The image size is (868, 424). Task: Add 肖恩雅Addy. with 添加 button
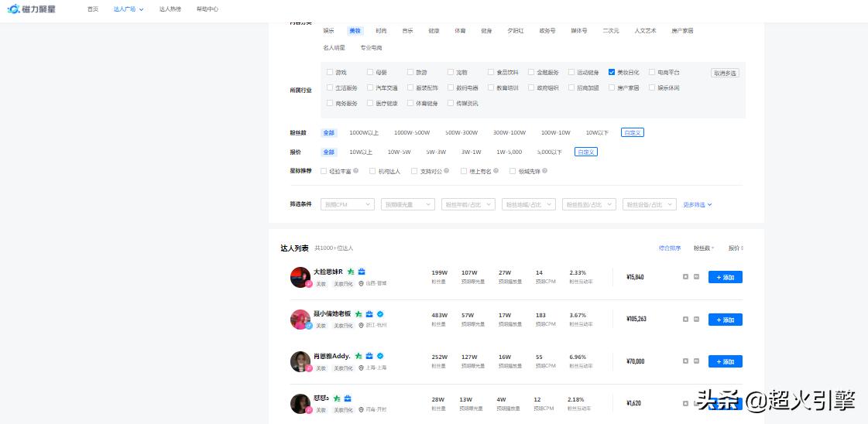[x=726, y=361]
